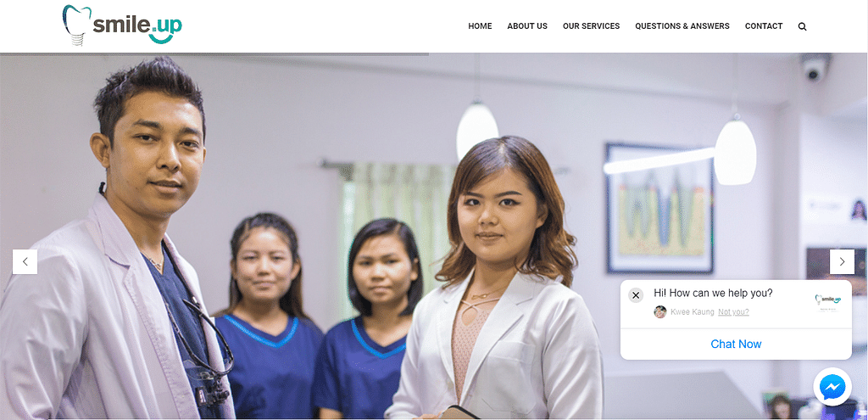Image resolution: width=868 pixels, height=420 pixels.
Task: Open the search magnifier icon
Action: [802, 26]
